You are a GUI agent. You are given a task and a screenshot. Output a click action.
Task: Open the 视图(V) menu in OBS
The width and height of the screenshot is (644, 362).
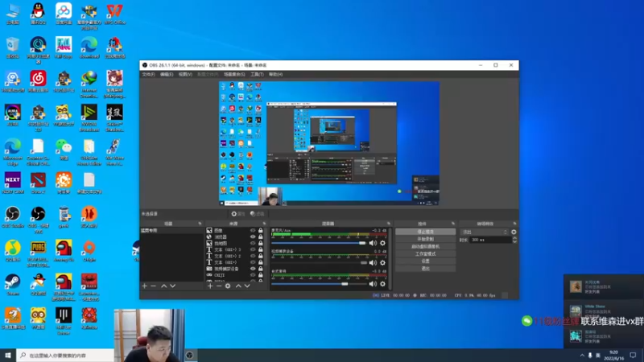point(185,74)
